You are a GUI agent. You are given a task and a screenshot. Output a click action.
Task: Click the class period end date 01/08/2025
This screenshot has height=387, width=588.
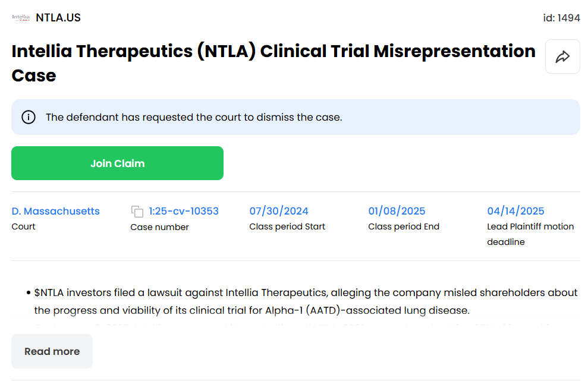(x=397, y=211)
